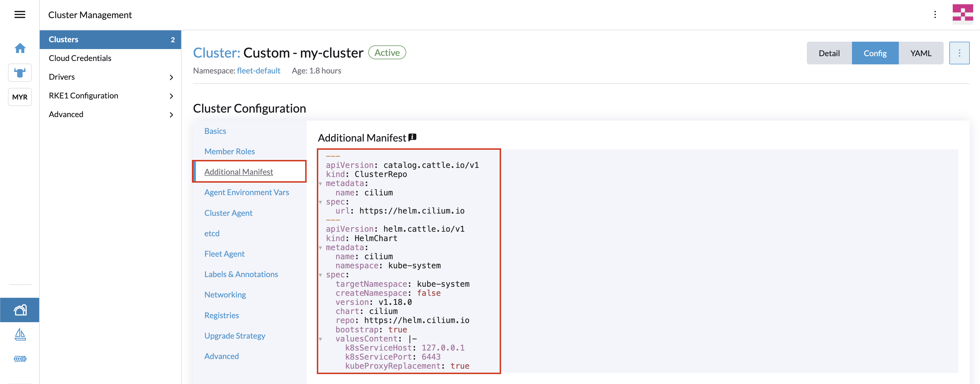Switch to the Config view
The image size is (980, 384).
875,53
